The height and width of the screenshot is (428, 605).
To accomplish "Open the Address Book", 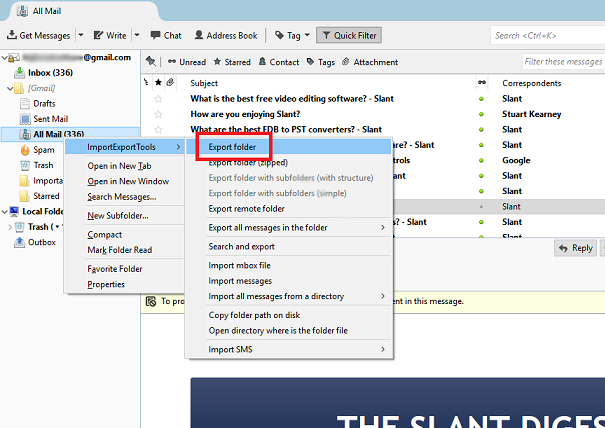I will [x=226, y=36].
